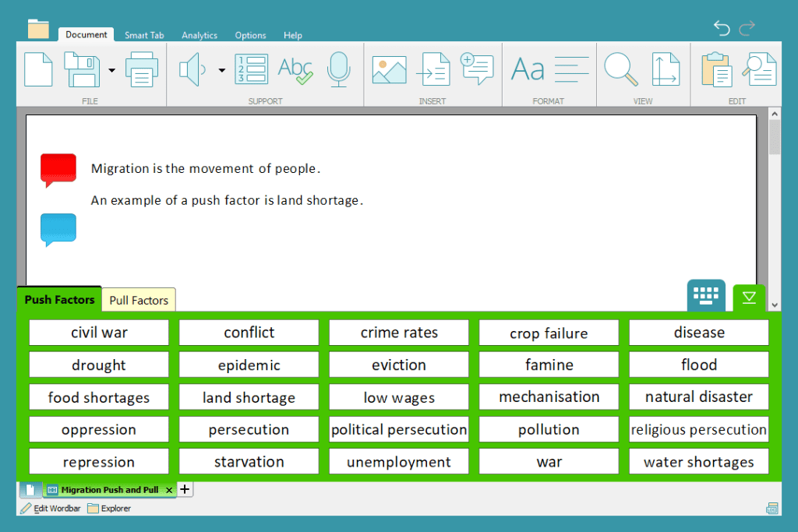Click the red speech bubble
Viewport: 798px width, 532px height.
point(58,170)
